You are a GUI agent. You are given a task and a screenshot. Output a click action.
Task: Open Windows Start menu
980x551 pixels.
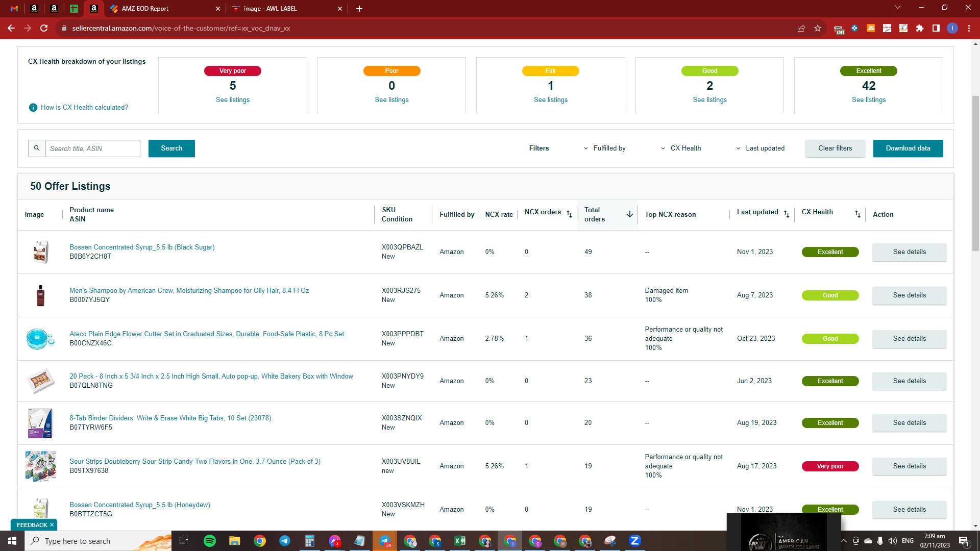point(12,541)
